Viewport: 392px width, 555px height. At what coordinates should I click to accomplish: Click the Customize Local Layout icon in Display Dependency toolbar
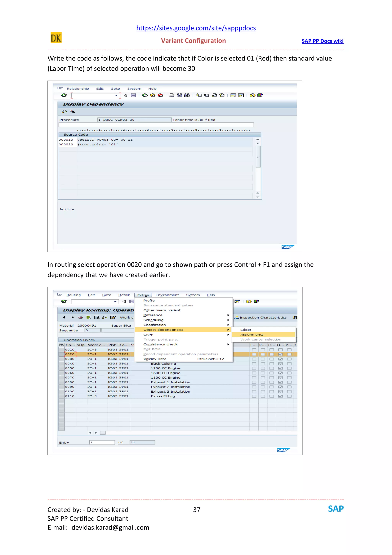coord(260,95)
